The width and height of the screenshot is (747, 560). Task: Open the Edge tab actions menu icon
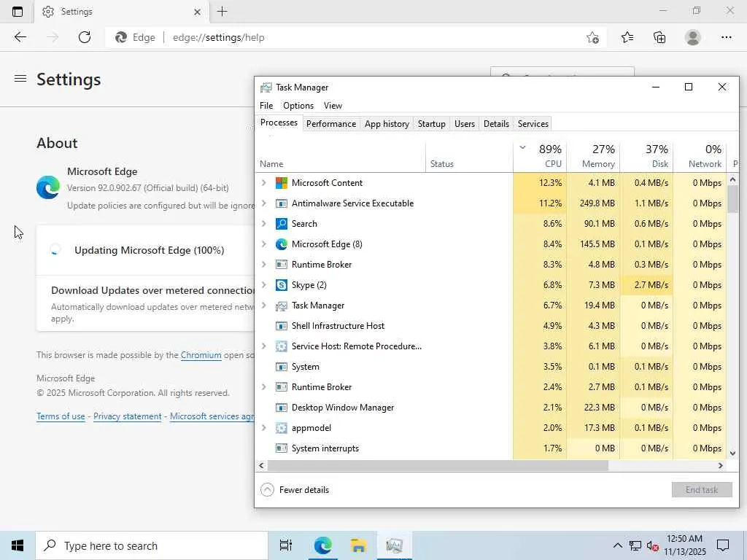tap(18, 12)
